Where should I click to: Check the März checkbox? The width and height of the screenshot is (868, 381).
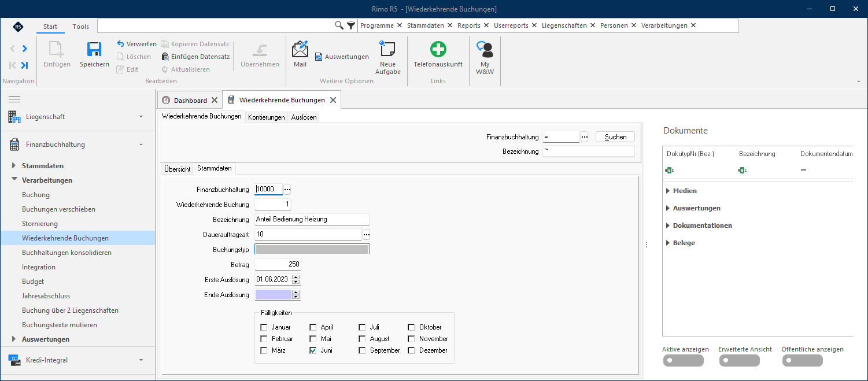click(x=264, y=350)
